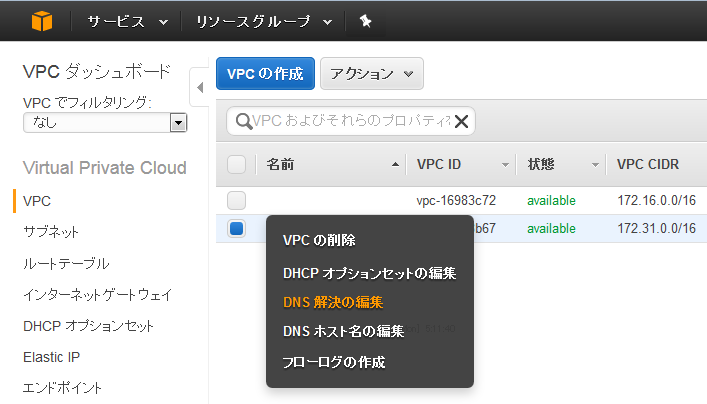Choose DHCP オプションセットの編集 from menu
The image size is (707, 404).
[x=369, y=273]
